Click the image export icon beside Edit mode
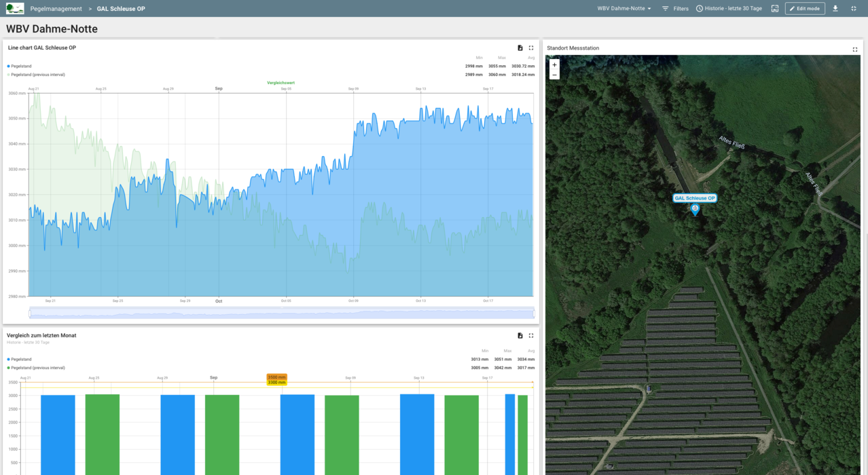The height and width of the screenshot is (475, 868). (775, 9)
